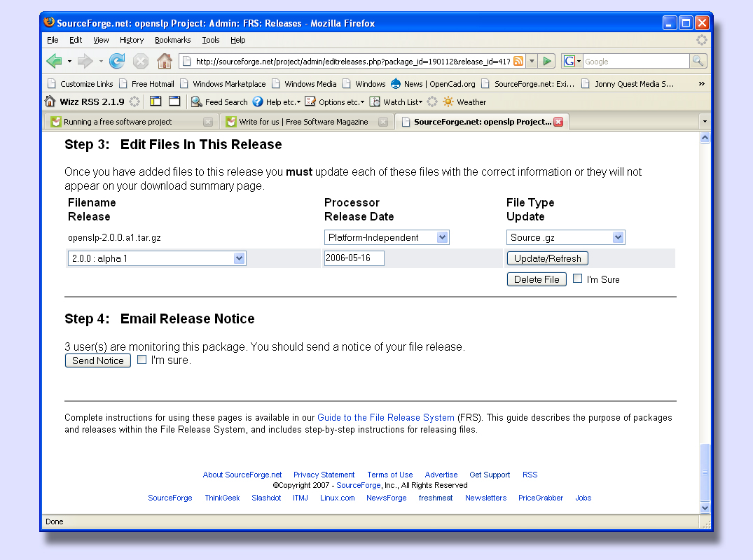Click the Delete File button
The width and height of the screenshot is (753, 560).
(x=537, y=279)
